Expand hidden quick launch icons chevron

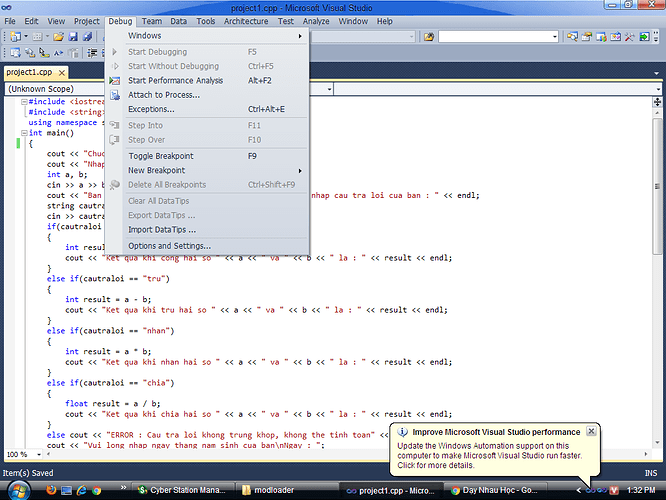pos(123,487)
